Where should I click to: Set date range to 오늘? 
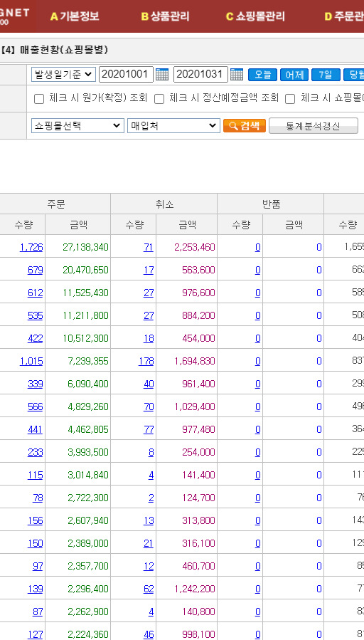point(262,75)
